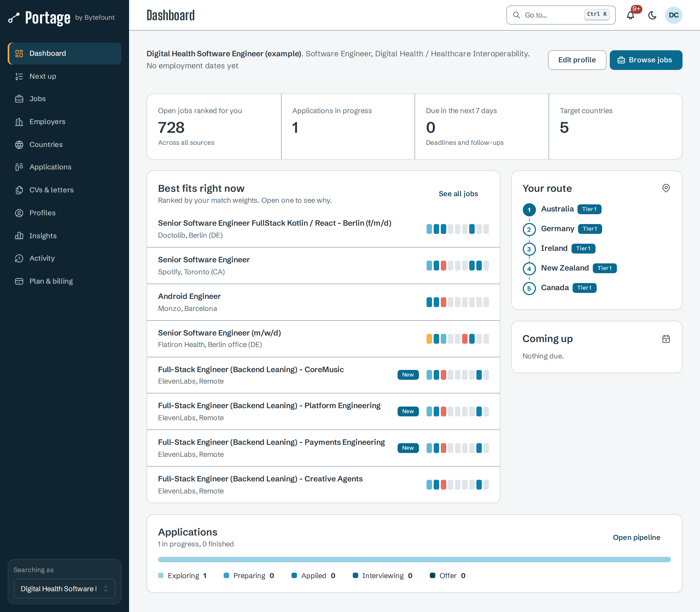Click the match bars for Doctolib job

(458, 229)
